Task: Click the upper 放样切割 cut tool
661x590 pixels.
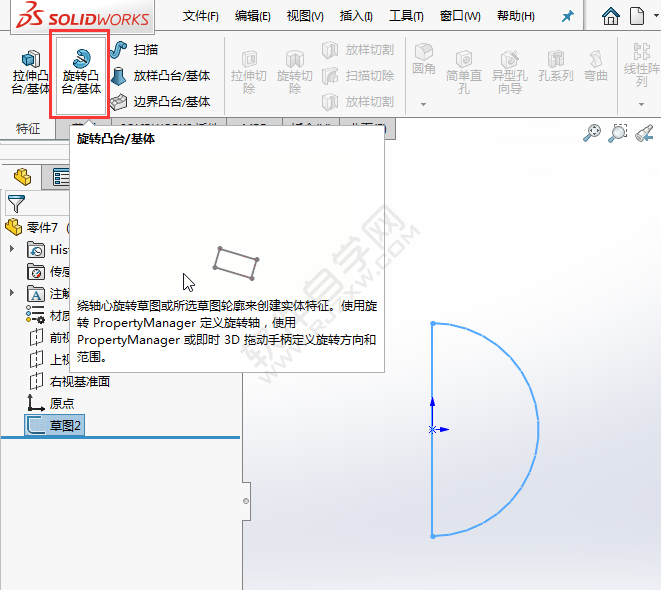Action: coord(358,50)
